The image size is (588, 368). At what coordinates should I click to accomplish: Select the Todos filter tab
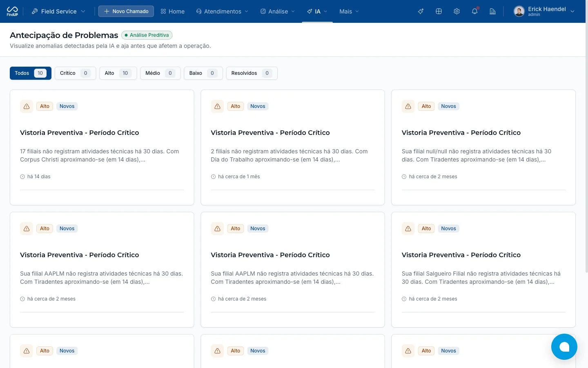point(31,73)
